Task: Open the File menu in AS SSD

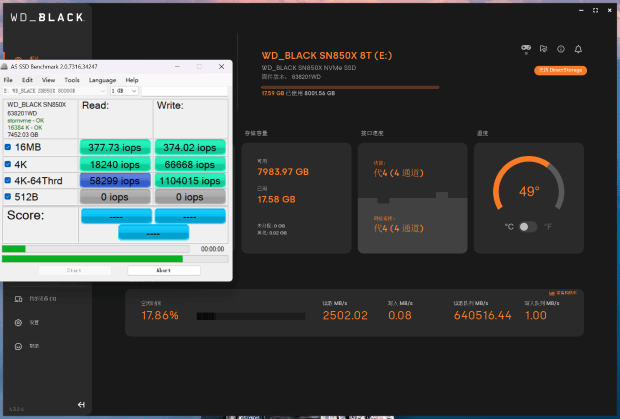Action: click(8, 80)
